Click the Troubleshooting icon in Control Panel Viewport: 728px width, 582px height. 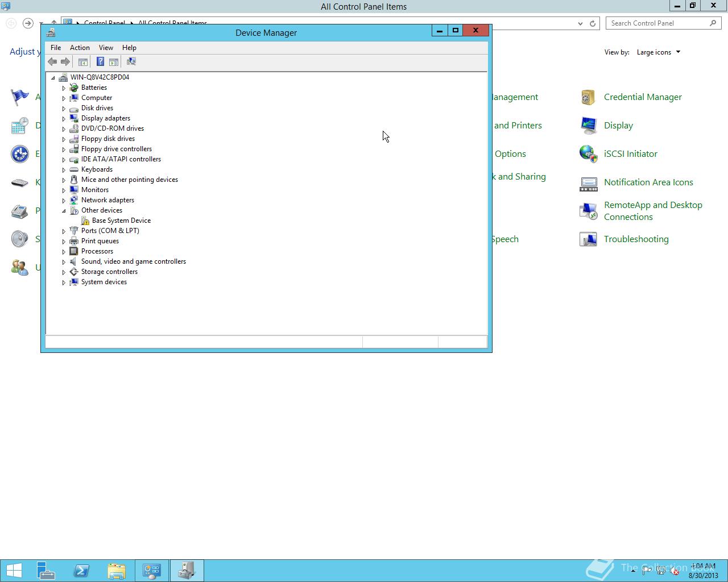point(588,239)
